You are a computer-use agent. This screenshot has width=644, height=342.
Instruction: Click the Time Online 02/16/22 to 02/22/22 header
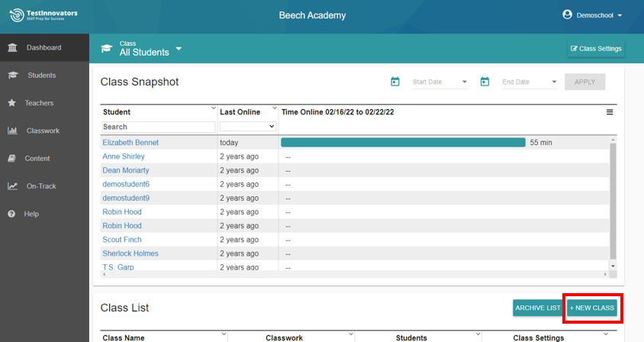click(337, 112)
